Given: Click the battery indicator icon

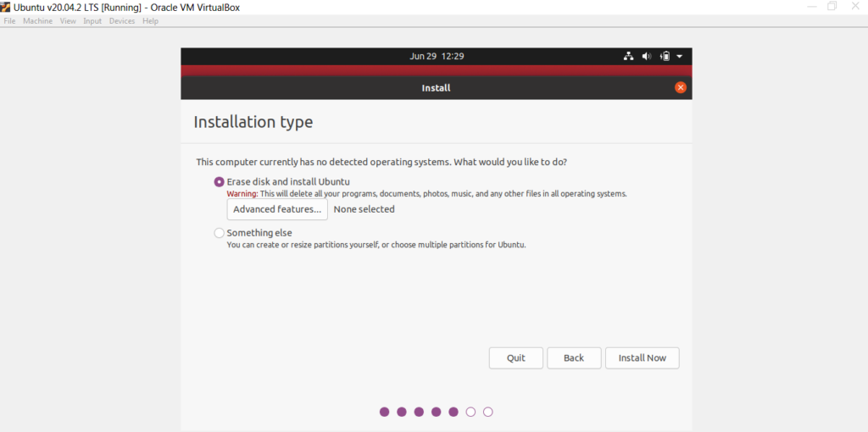Looking at the screenshot, I should 665,56.
